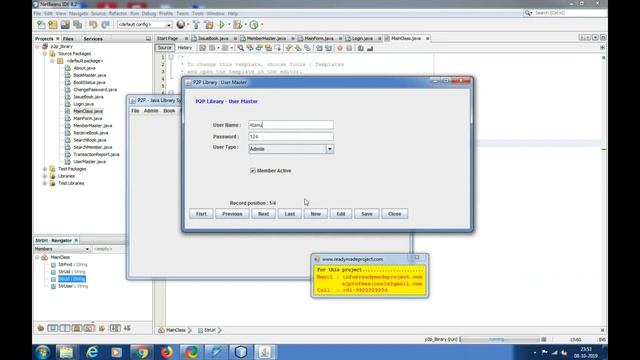Expand the Test Libraries node
Image resolution: width=640 pixels, height=360 pixels.
[45, 184]
